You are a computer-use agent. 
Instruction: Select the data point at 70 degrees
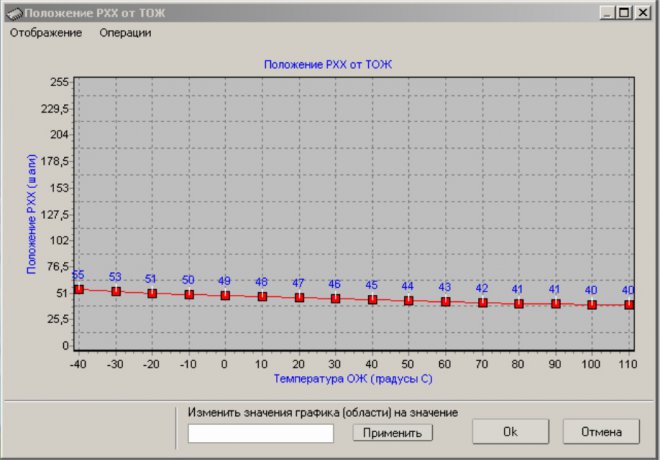[482, 302]
